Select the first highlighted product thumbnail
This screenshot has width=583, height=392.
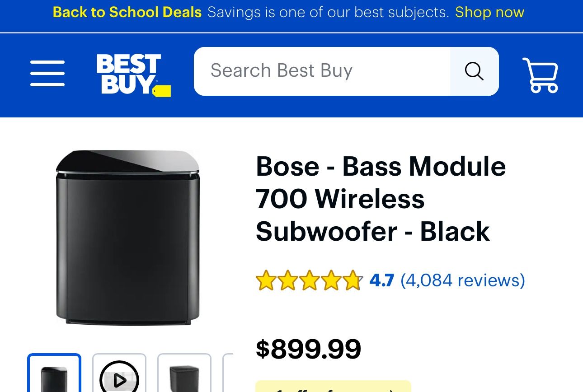coord(54,373)
